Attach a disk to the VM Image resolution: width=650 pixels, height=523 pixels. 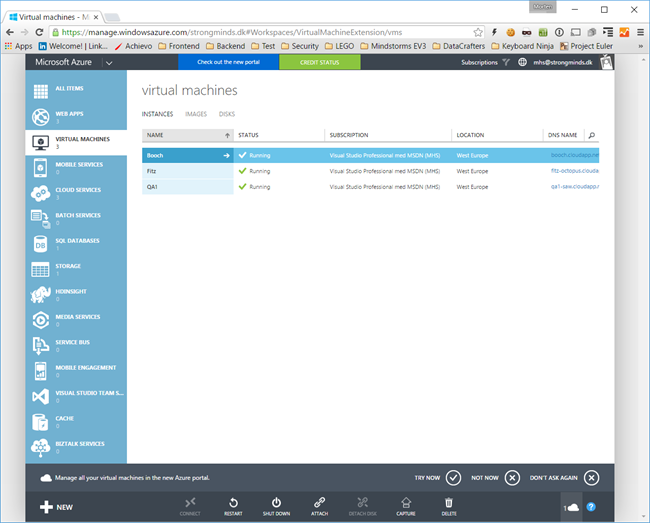pyautogui.click(x=320, y=506)
